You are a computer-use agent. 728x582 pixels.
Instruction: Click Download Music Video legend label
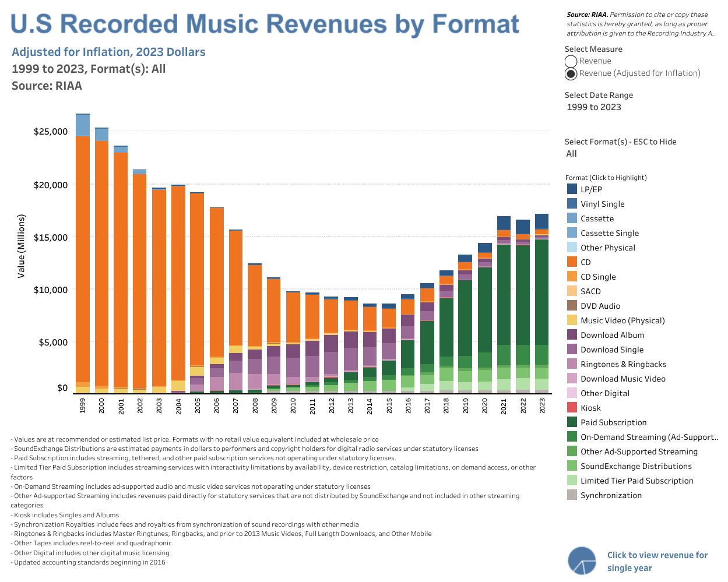[x=623, y=379]
